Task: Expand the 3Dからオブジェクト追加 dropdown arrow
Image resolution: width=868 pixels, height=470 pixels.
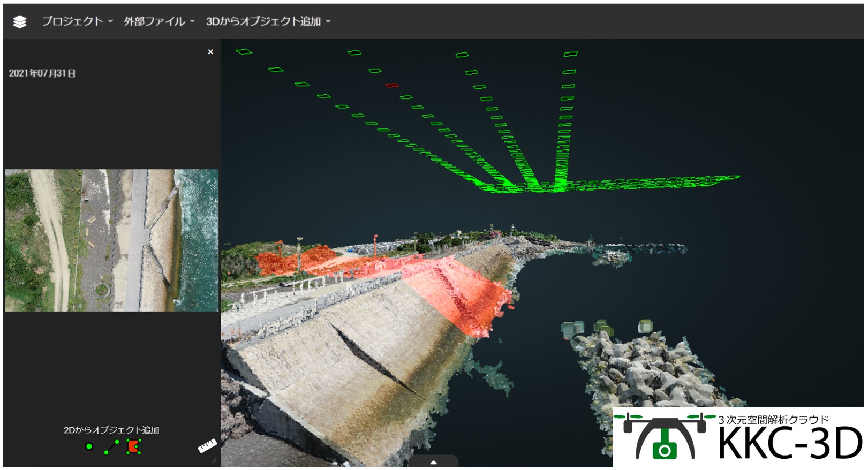Action: pyautogui.click(x=328, y=22)
